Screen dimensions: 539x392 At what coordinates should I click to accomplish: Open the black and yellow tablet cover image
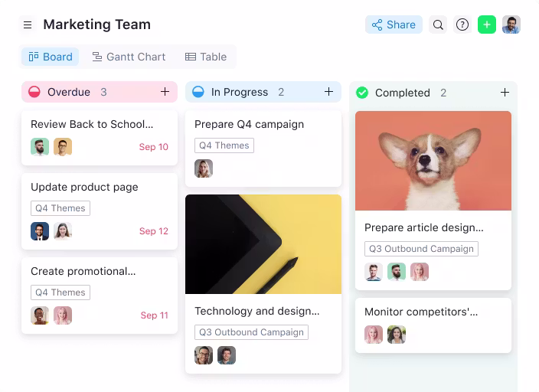[x=263, y=244]
